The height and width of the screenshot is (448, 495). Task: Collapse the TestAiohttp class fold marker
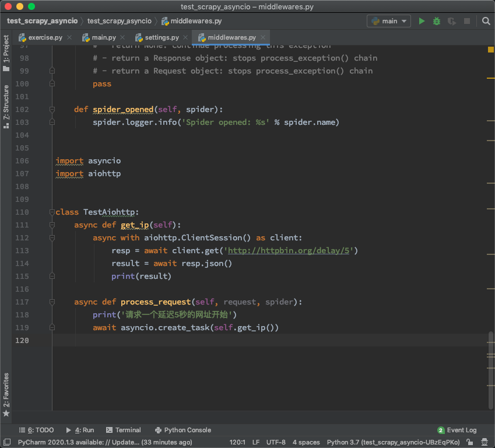point(52,212)
